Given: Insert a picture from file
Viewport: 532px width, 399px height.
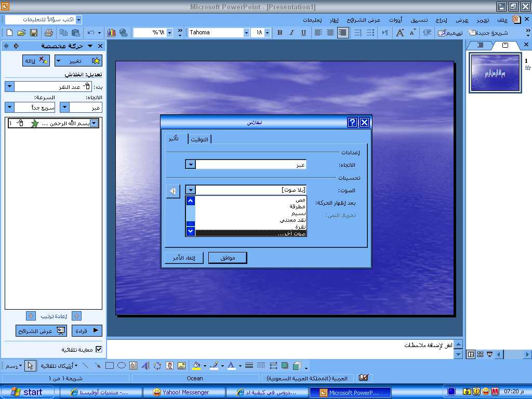Looking at the screenshot, I should (181, 366).
